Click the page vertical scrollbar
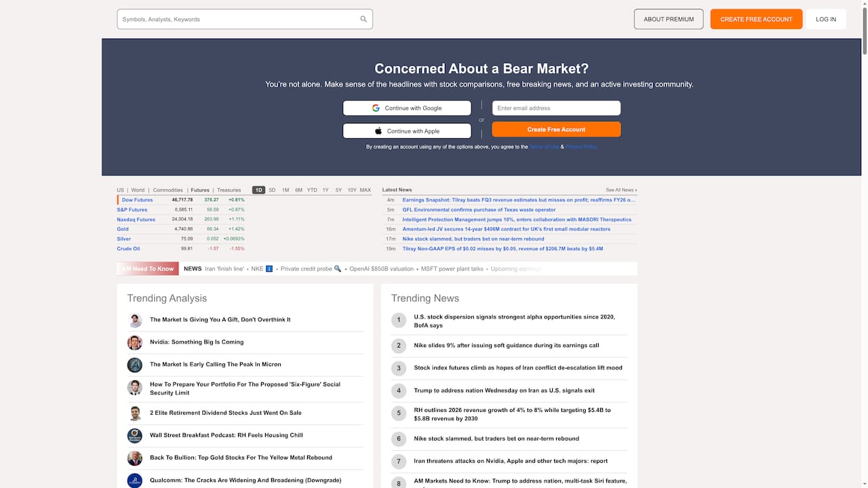This screenshot has height=488, width=868. pyautogui.click(x=864, y=27)
